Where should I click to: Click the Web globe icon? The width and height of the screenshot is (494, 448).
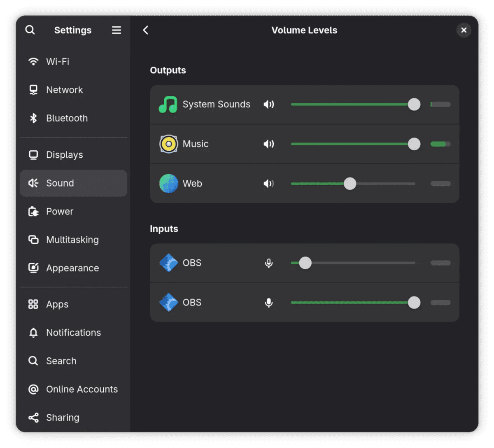(168, 184)
